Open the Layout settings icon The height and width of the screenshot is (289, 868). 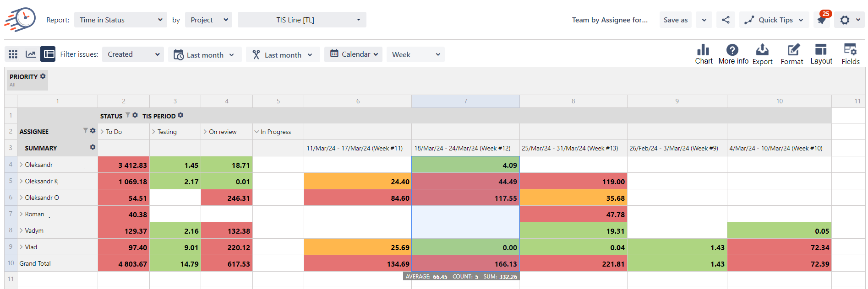pos(821,50)
